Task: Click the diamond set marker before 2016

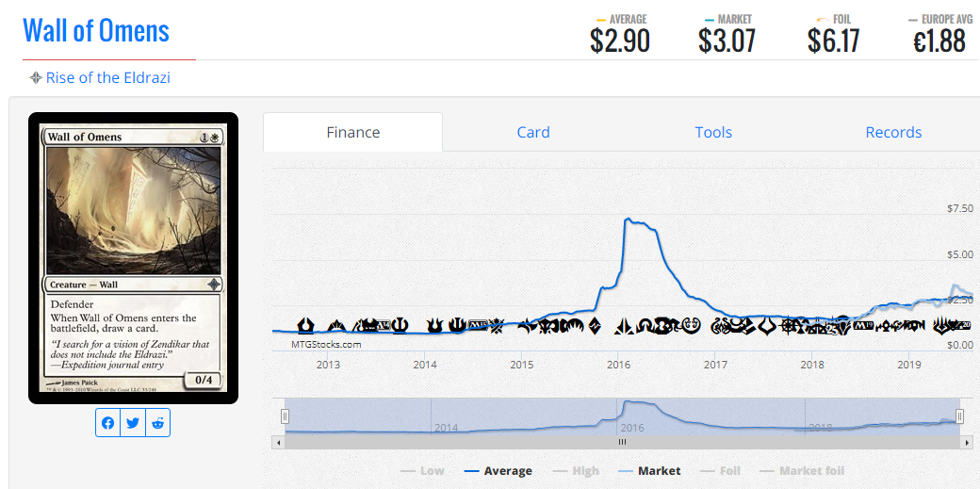Action: [x=595, y=326]
